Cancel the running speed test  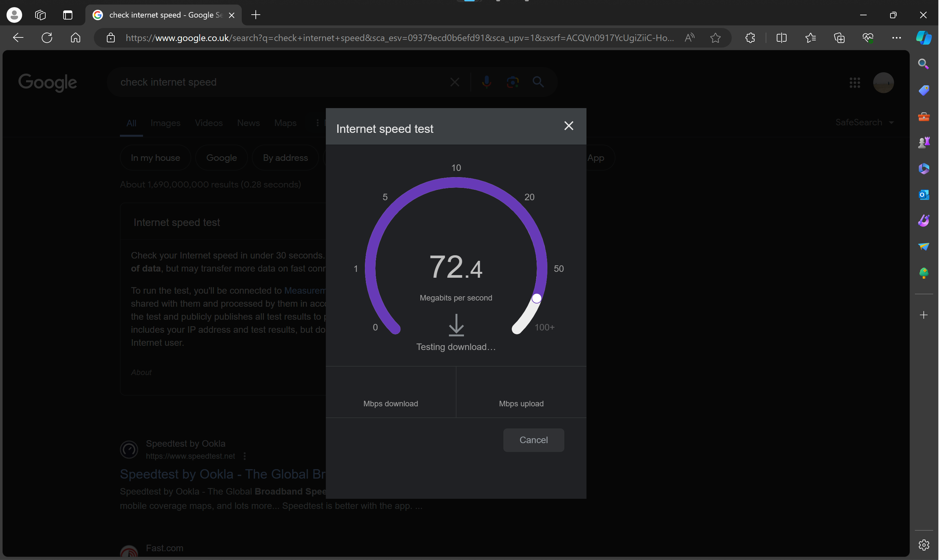coord(533,440)
